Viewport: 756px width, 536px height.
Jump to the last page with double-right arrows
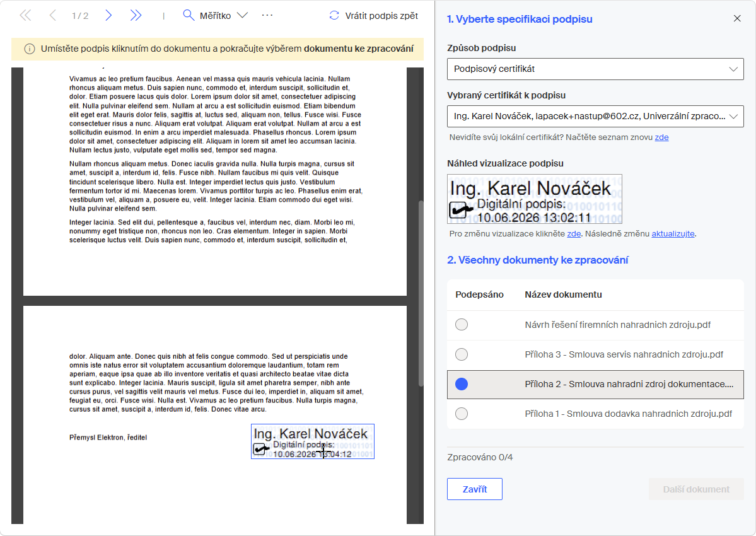136,15
